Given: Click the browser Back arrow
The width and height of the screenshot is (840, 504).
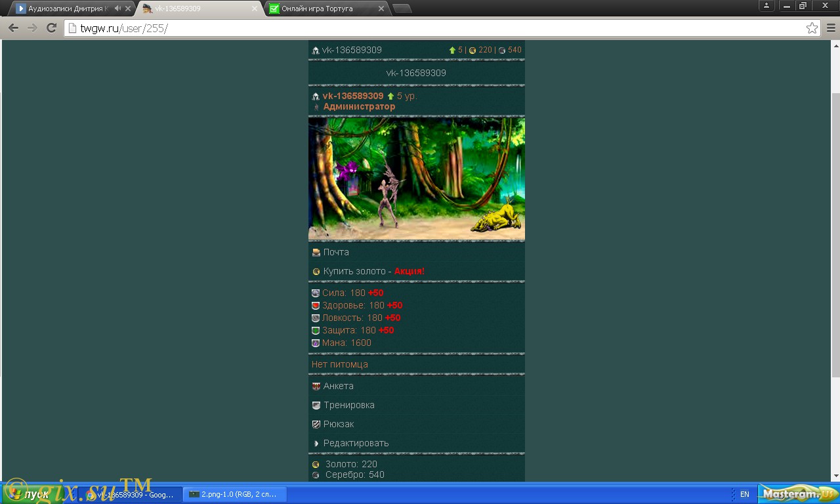Looking at the screenshot, I should 13,28.
